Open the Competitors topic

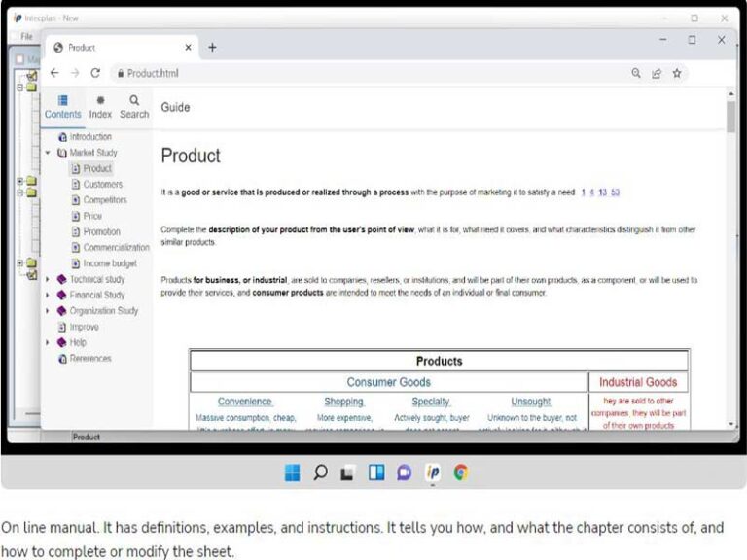coord(105,200)
